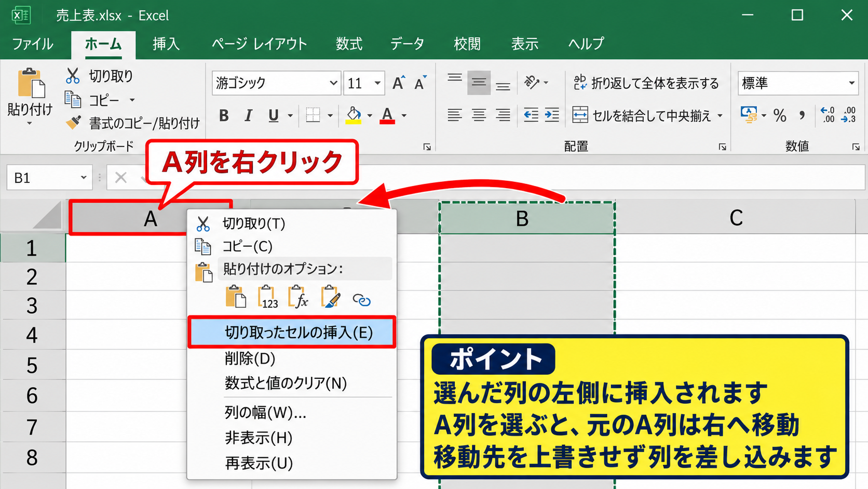868x489 pixels.
Task: Apply Comma Style
Action: (x=802, y=115)
